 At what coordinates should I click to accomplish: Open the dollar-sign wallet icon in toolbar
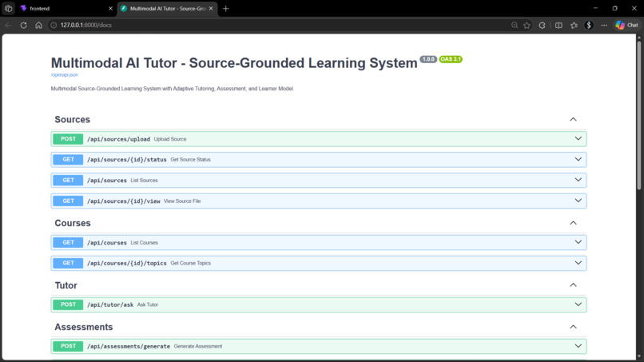589,25
